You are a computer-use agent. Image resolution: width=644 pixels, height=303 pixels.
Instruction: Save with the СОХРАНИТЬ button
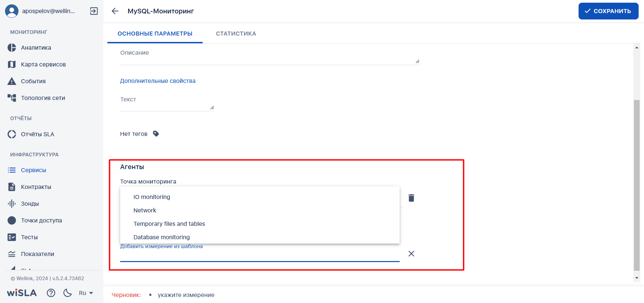click(608, 11)
